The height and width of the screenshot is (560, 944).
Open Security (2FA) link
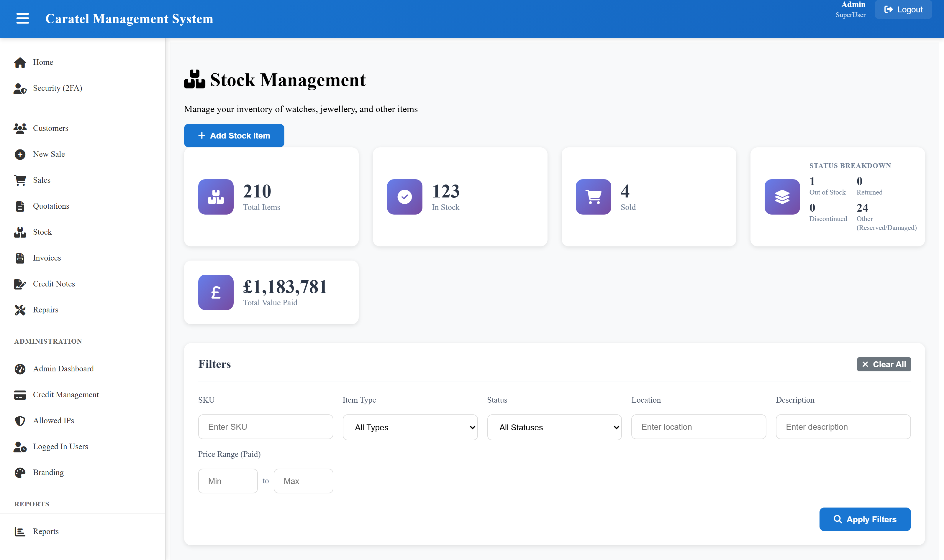(58, 88)
